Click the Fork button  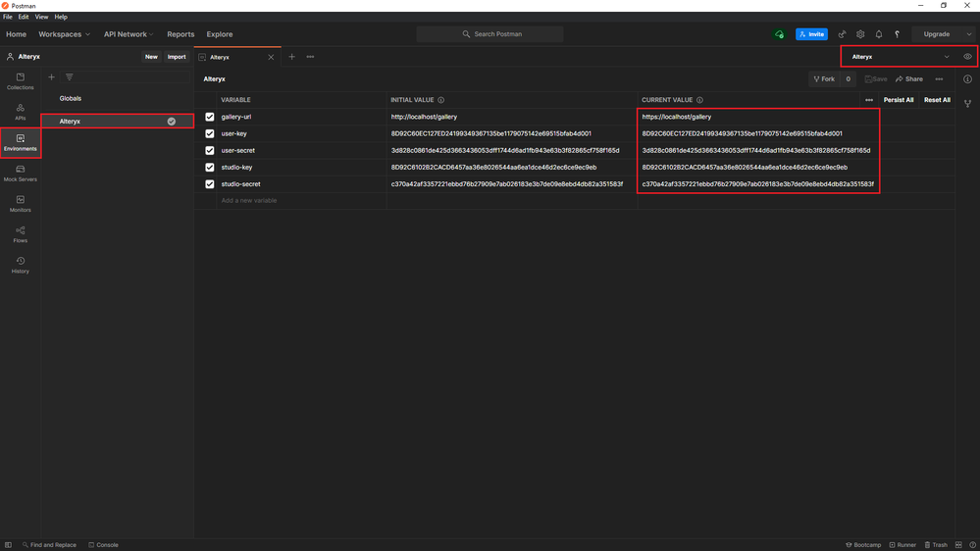[824, 79]
